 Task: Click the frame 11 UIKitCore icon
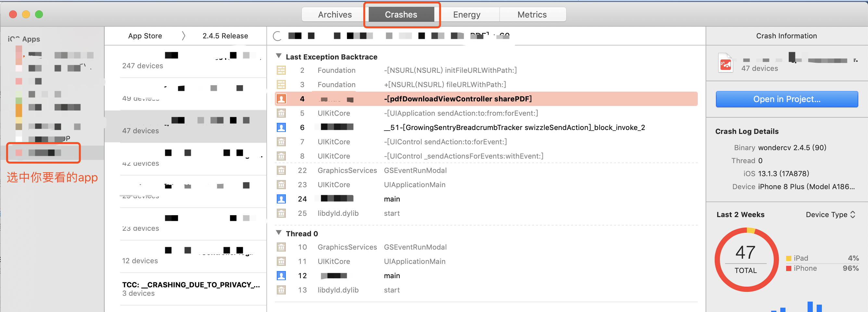click(281, 261)
